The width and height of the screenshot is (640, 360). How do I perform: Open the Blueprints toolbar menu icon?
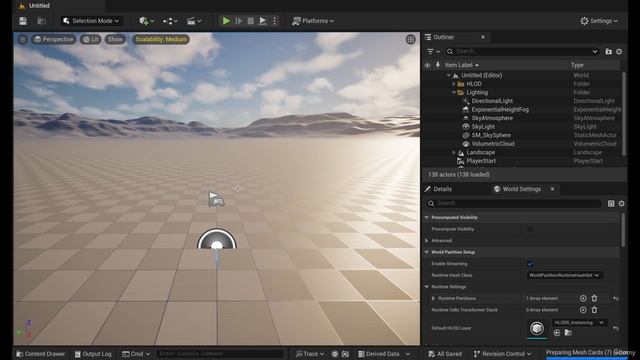tap(170, 21)
